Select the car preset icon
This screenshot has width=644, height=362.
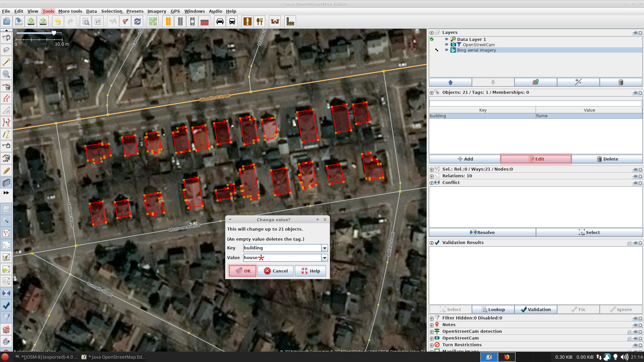[220, 21]
